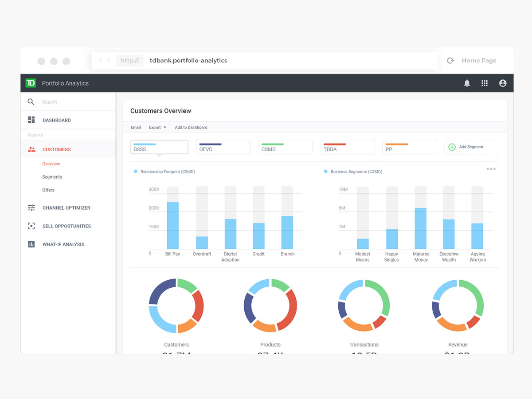Go to Dashboard in sidebar
Image resolution: width=532 pixels, height=399 pixels.
pyautogui.click(x=56, y=120)
